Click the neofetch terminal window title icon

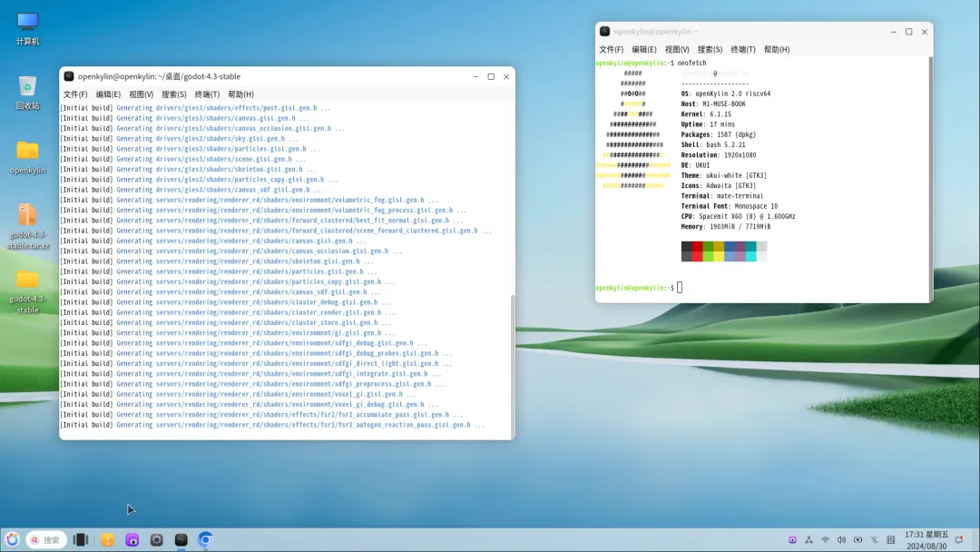pyautogui.click(x=604, y=31)
